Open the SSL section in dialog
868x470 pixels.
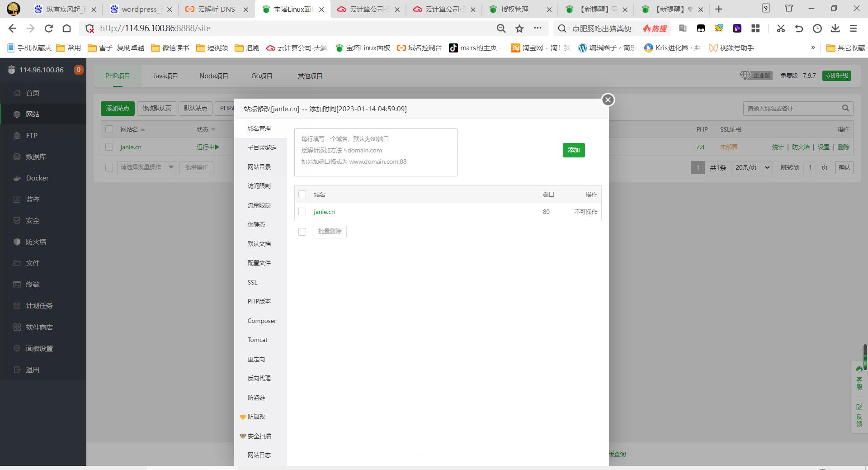click(252, 282)
